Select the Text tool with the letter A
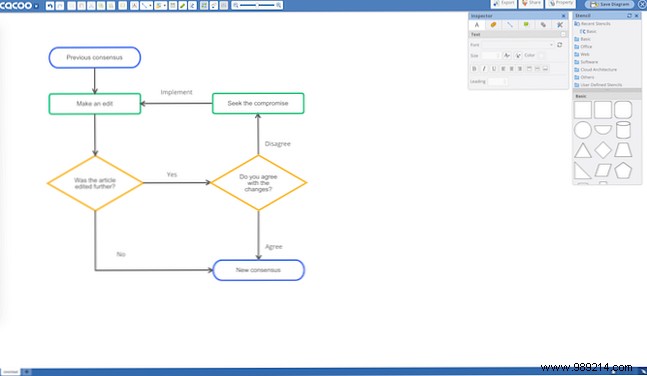This screenshot has width=647, height=376. pos(134,6)
